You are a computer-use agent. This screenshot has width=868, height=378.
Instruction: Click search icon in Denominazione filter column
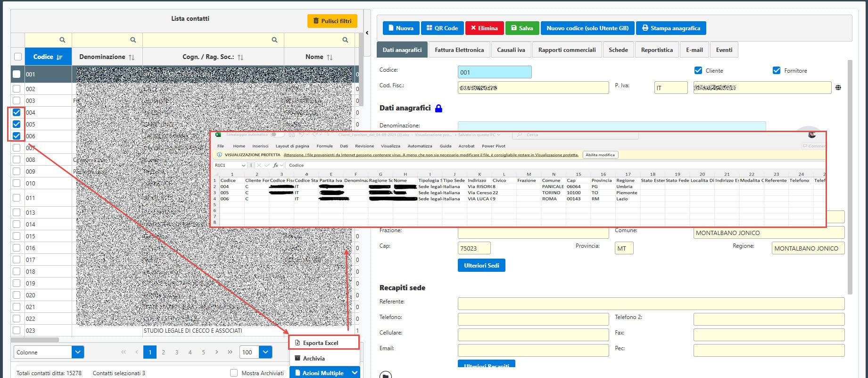tap(133, 40)
